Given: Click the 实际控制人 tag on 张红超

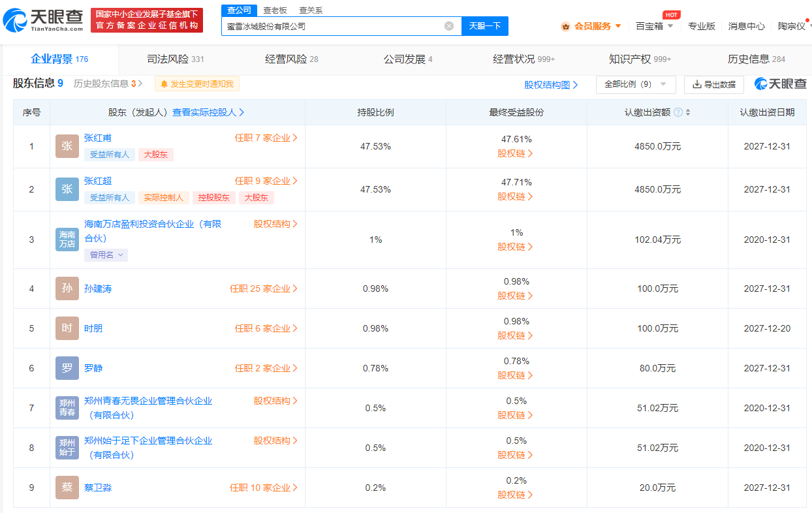Looking at the screenshot, I should click(164, 198).
